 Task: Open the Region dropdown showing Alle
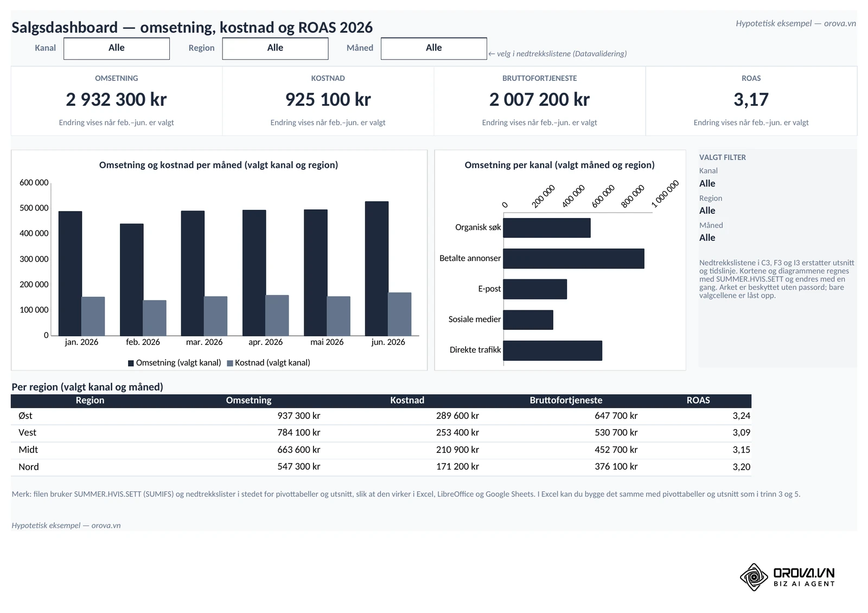tap(275, 48)
